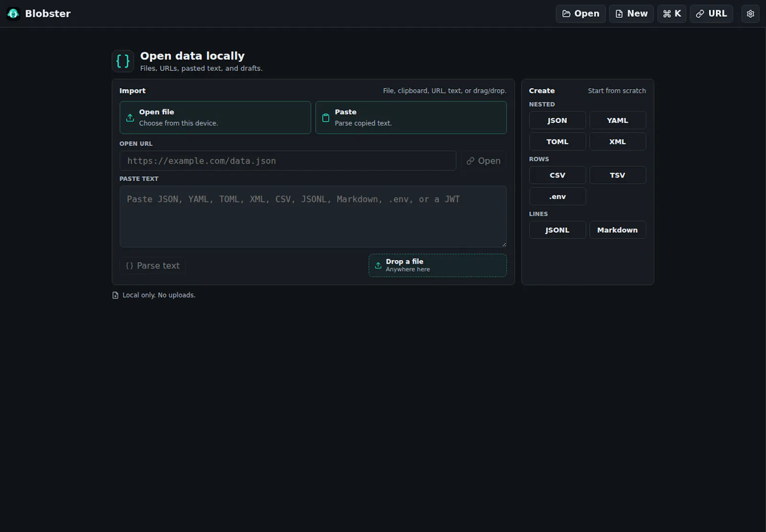Focus the Open URL input field

click(x=288, y=161)
